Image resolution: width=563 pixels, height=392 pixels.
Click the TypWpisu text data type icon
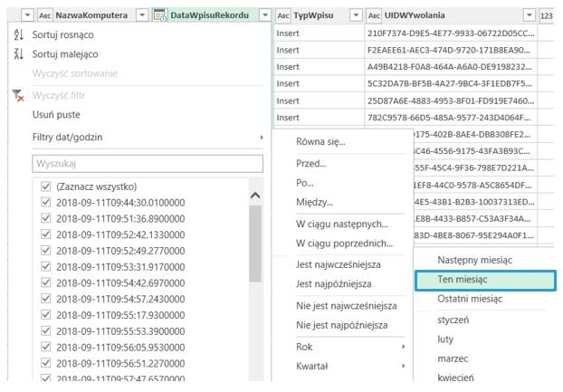[282, 15]
